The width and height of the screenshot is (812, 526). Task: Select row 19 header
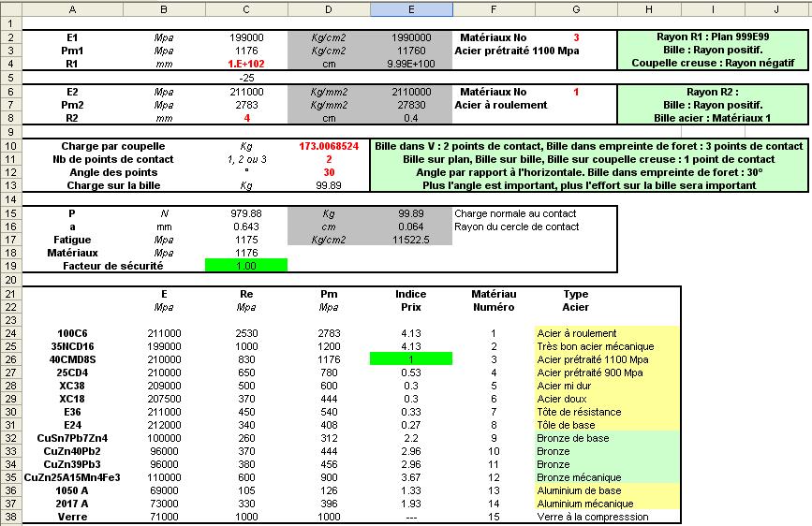click(x=11, y=266)
